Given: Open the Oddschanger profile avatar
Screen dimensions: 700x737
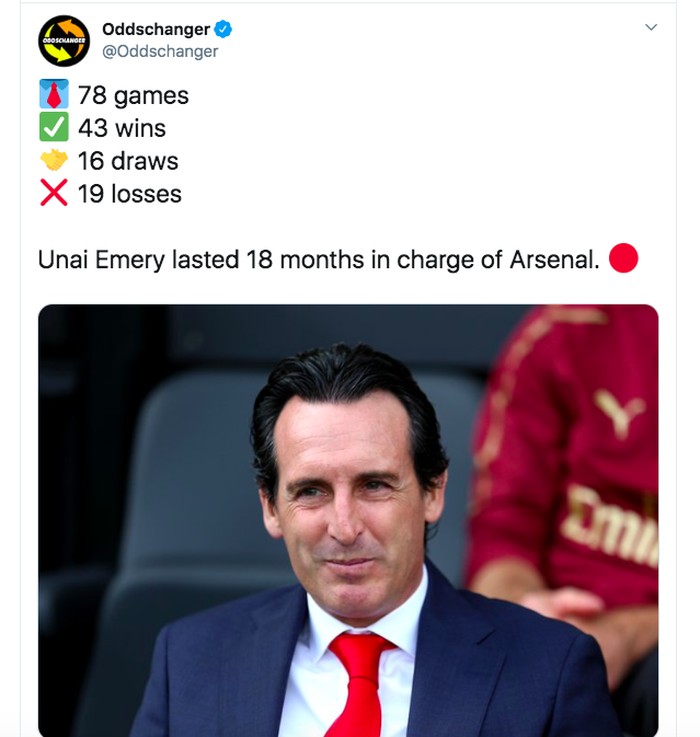Looking at the screenshot, I should [64, 41].
